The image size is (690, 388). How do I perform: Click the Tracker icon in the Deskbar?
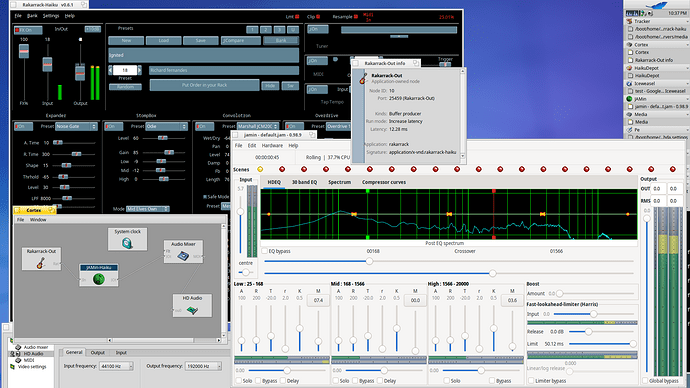coord(629,21)
